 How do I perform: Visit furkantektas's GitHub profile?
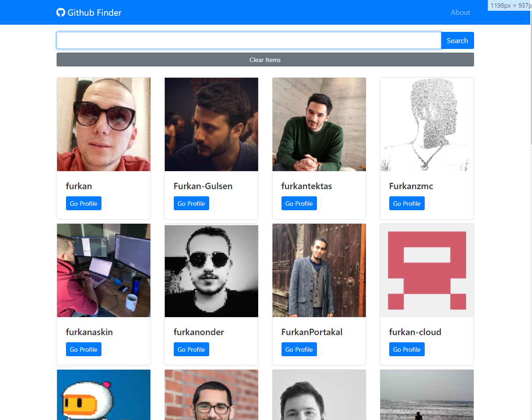click(299, 203)
